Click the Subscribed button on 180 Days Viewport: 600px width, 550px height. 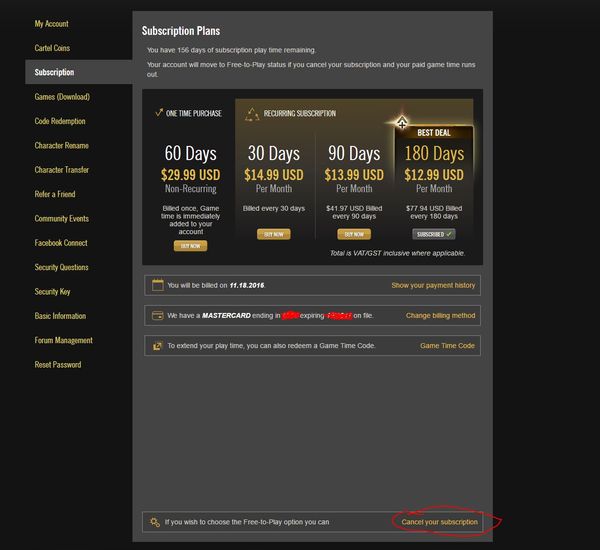tap(434, 234)
